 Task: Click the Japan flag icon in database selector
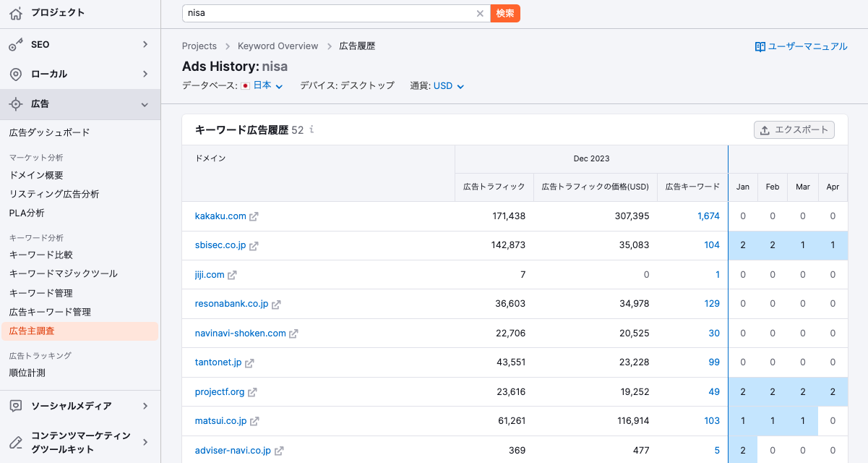coord(245,85)
